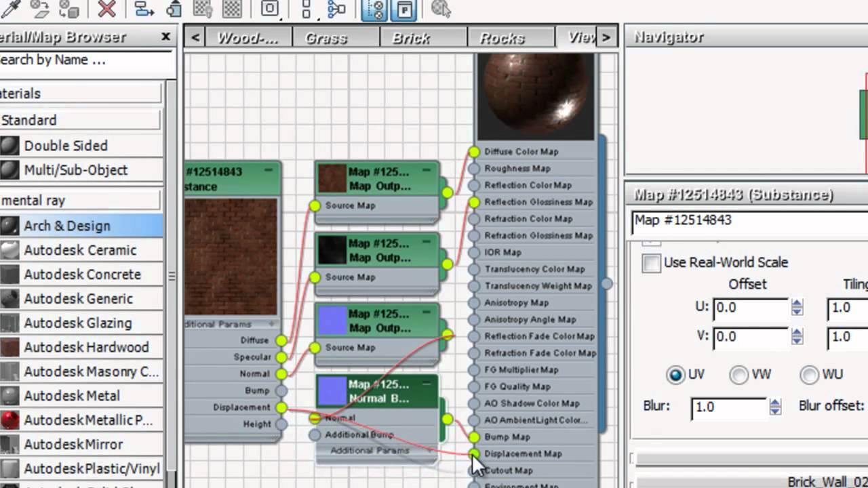Screen dimensions: 868x488
Task: Switch to the Wood view tab
Action: pyautogui.click(x=248, y=38)
